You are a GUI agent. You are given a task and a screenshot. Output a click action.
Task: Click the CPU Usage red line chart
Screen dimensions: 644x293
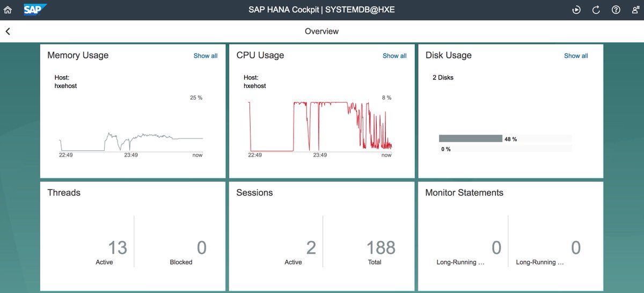[320, 126]
